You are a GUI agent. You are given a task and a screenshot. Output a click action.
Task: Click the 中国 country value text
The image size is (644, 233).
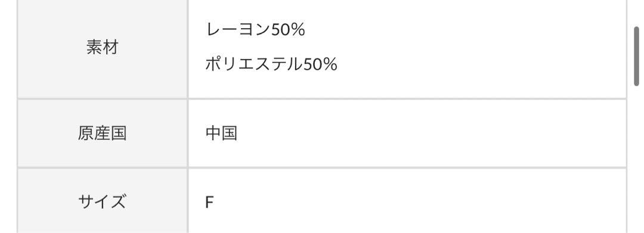pos(221,133)
